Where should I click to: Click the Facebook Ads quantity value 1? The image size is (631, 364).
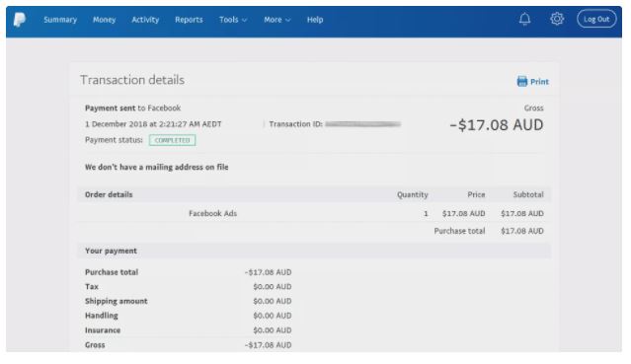pos(426,214)
